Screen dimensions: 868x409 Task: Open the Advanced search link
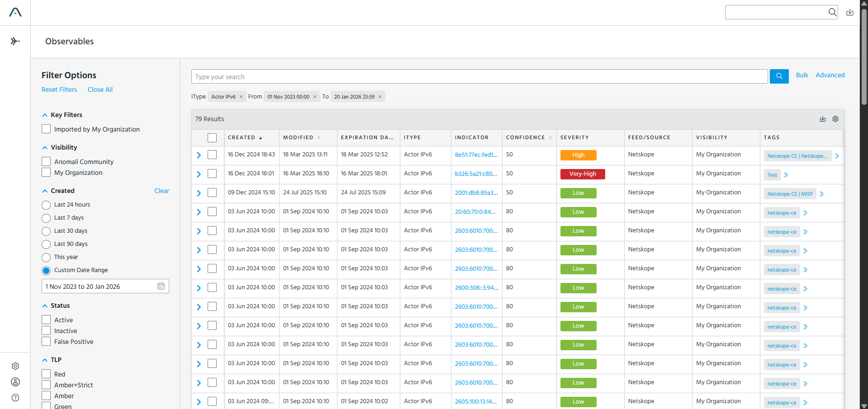(830, 75)
